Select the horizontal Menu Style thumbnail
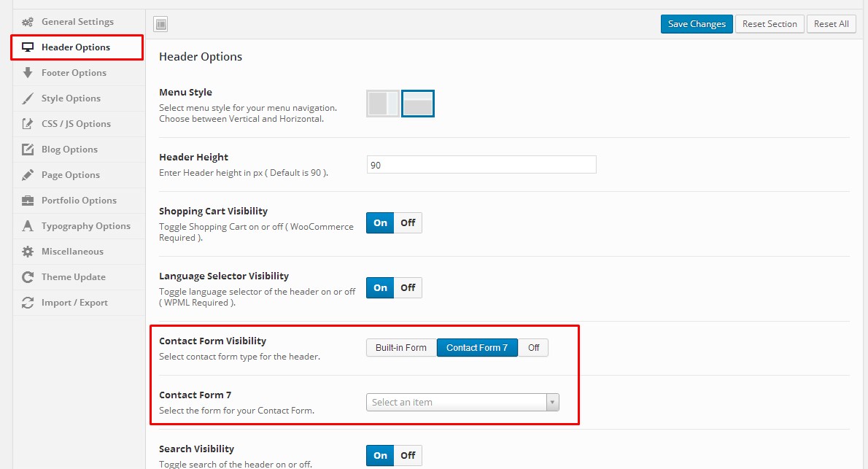This screenshot has width=868, height=469. click(417, 103)
